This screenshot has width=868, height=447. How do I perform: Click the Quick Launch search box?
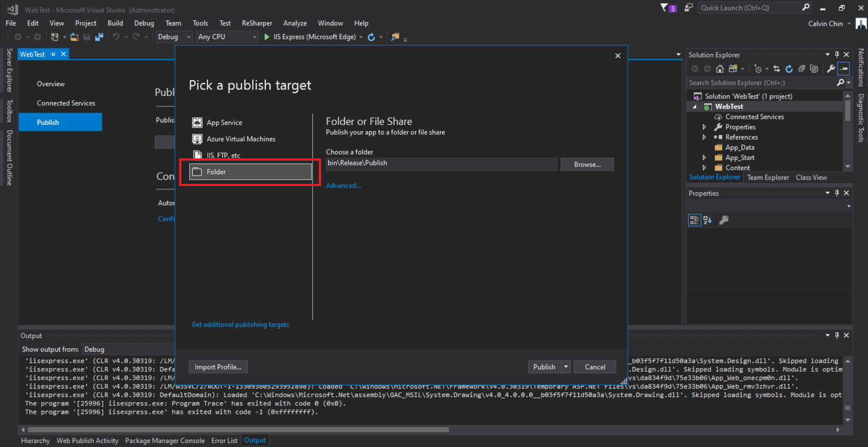[749, 8]
